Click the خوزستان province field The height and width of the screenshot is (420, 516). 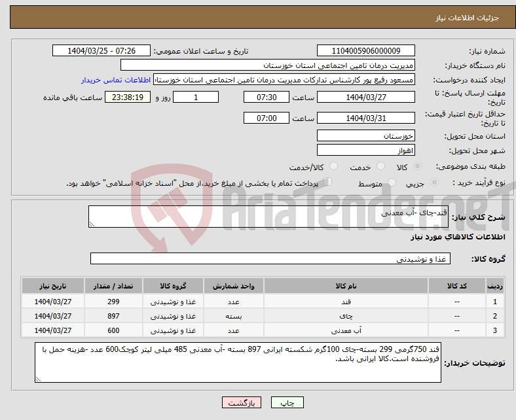pos(366,136)
